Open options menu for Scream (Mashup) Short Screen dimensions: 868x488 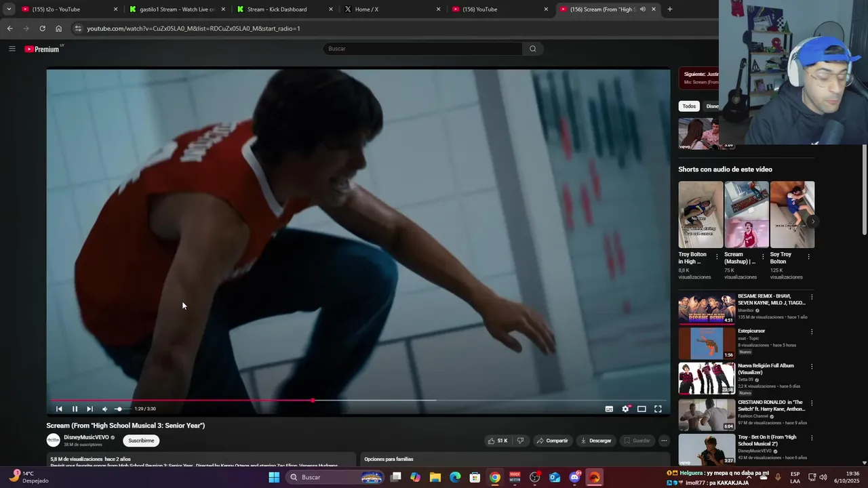762,257
